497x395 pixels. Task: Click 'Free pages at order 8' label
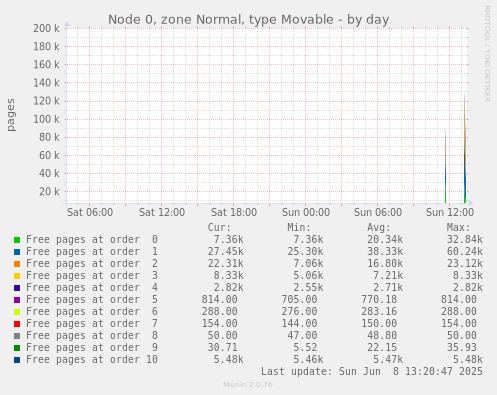coord(92,336)
